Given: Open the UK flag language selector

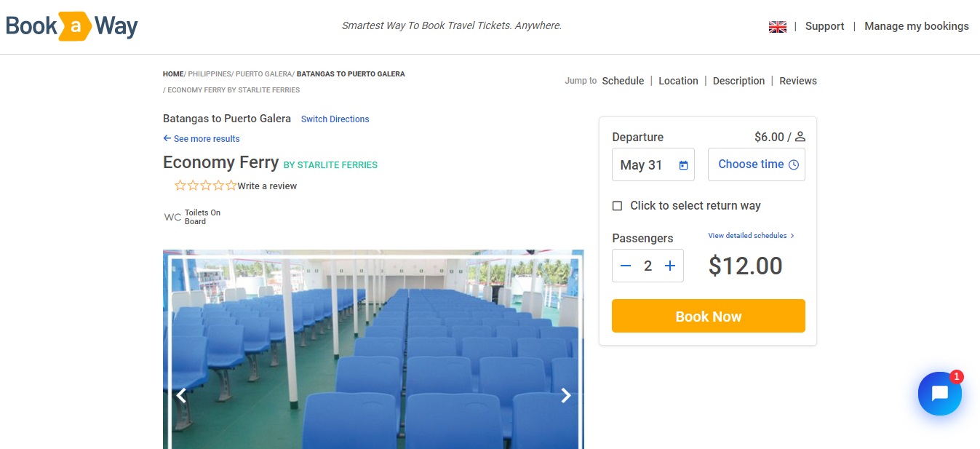Looking at the screenshot, I should 778,27.
